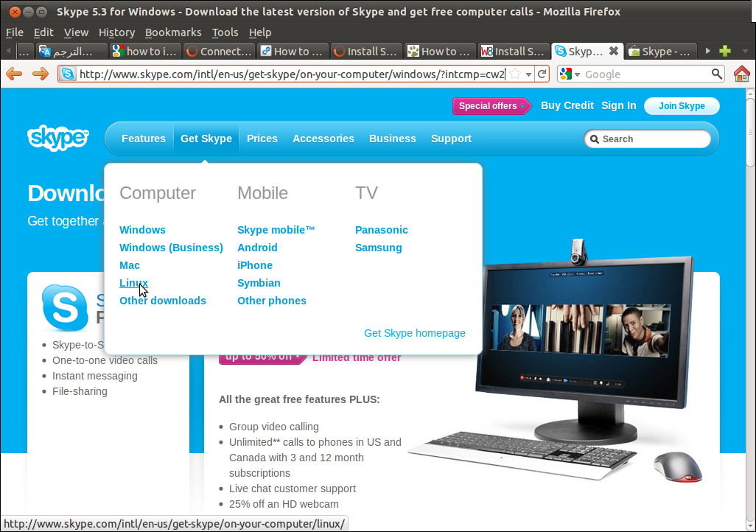Screen dimensions: 756x532
Task: Click the browser Back arrow button
Action: click(14, 74)
